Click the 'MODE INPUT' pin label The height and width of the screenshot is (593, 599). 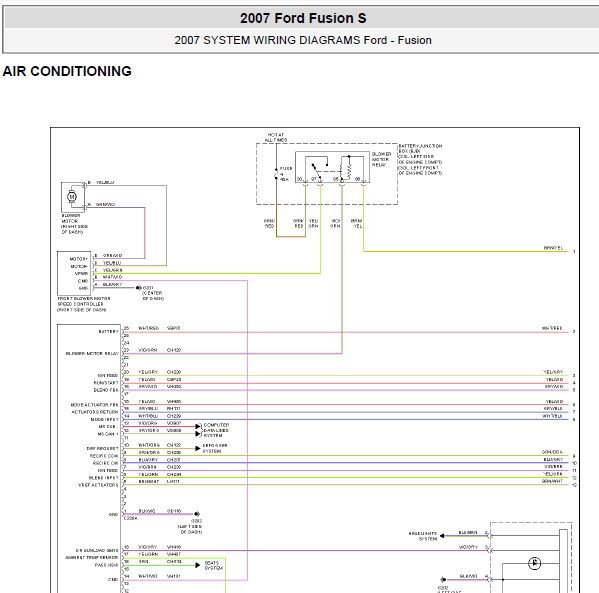tap(104, 420)
